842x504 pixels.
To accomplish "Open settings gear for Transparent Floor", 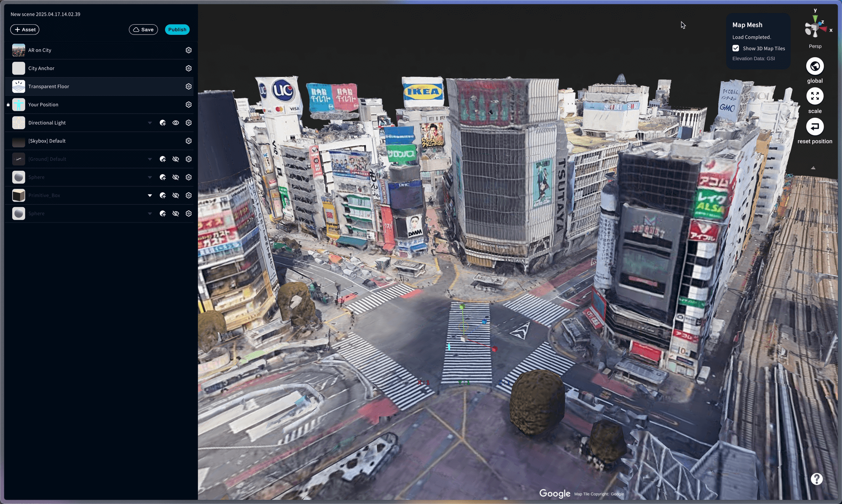I will click(189, 86).
